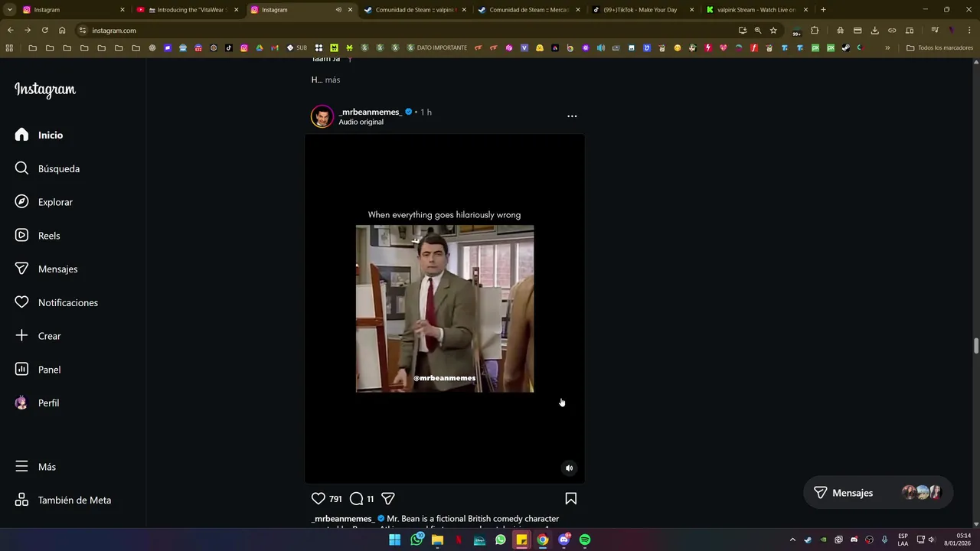Image resolution: width=980 pixels, height=551 pixels.
Task: Open the floating Mensajes button
Action: [x=878, y=493]
